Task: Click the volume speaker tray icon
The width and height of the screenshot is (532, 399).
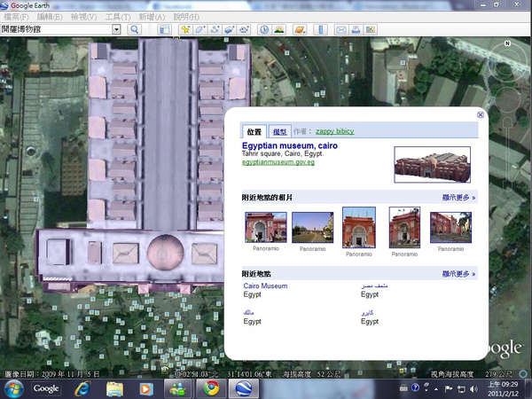Action: coord(473,389)
